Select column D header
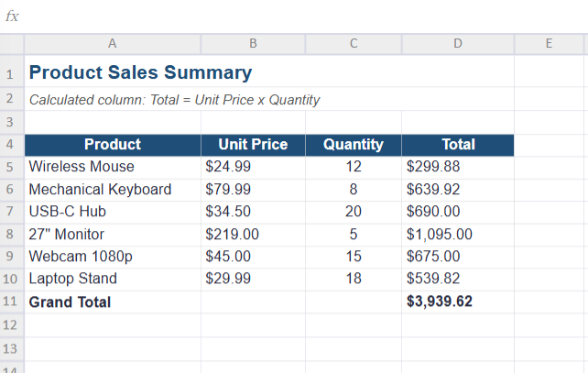The image size is (588, 373). click(x=458, y=44)
